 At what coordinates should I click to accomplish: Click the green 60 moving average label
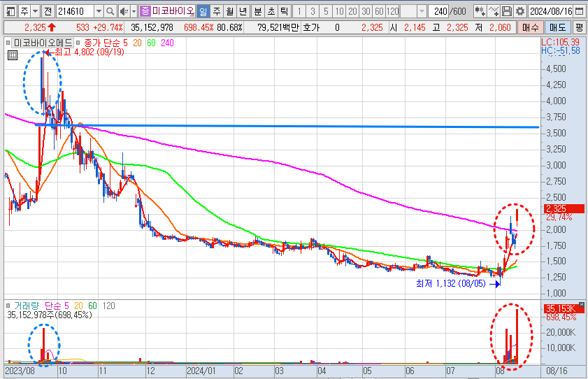click(151, 43)
